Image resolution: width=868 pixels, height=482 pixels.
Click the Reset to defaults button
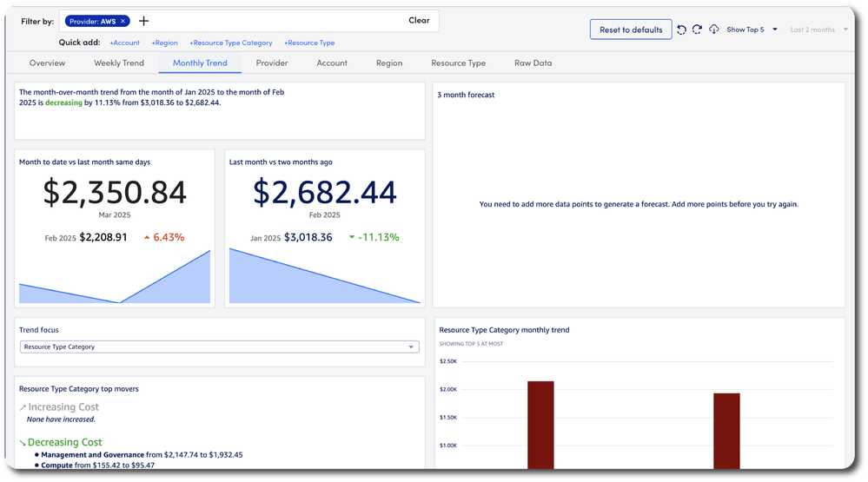point(631,30)
